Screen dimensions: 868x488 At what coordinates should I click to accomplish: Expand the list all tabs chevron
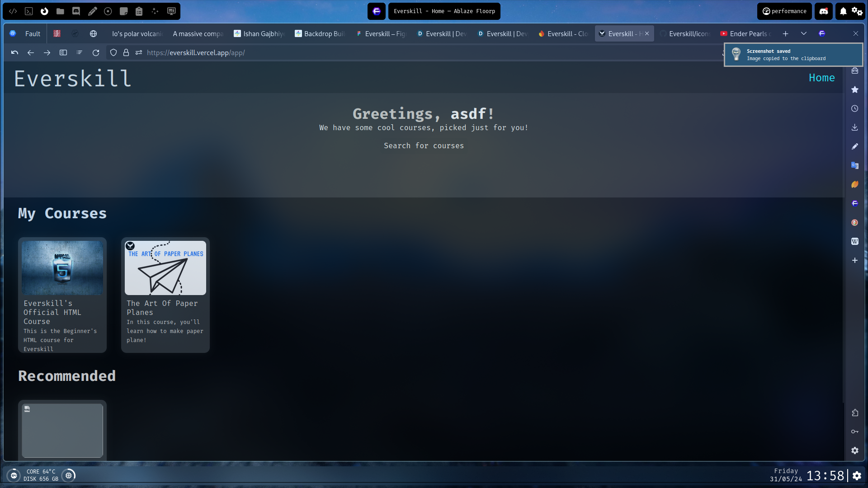803,33
